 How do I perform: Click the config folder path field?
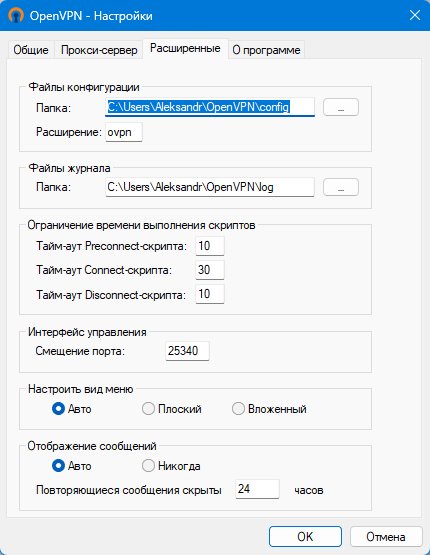point(210,107)
